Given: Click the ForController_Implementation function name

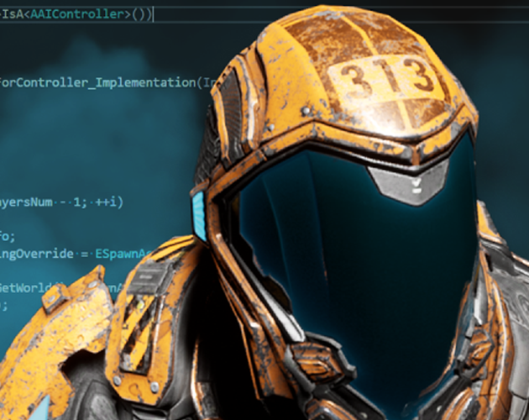Looking at the screenshot, I should point(94,82).
